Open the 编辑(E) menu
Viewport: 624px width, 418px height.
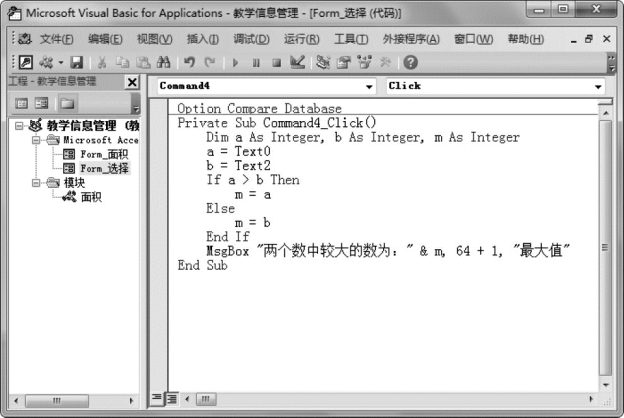point(105,39)
